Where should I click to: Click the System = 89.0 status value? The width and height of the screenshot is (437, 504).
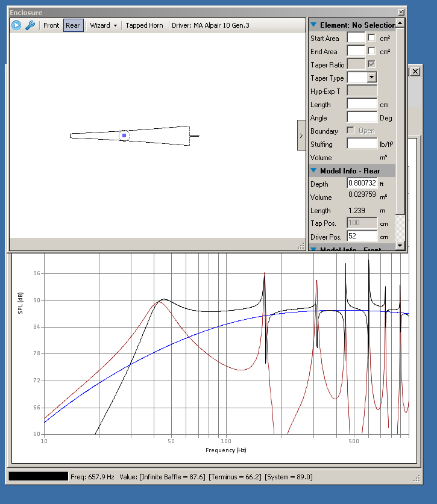289,477
